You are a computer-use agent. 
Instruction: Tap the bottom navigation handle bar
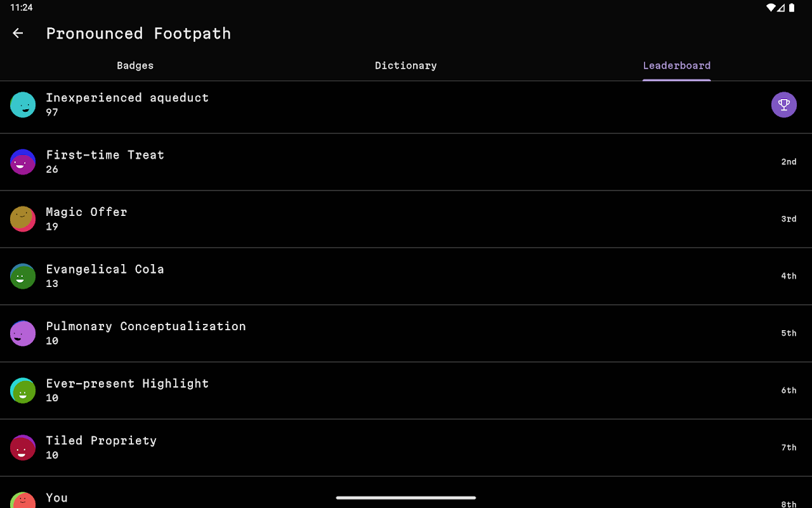(406, 498)
